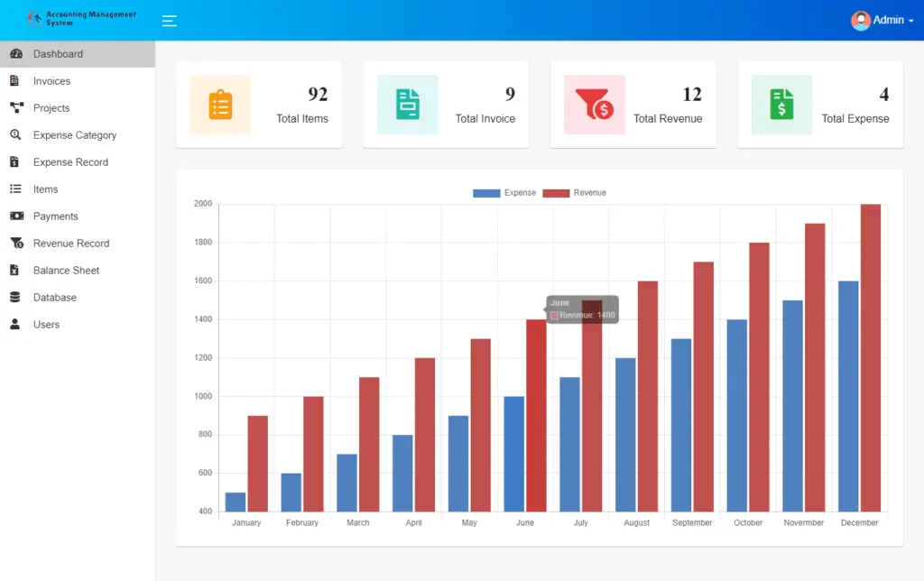Select the Projects icon in the sidebar
The height and width of the screenshot is (581, 924).
click(14, 107)
